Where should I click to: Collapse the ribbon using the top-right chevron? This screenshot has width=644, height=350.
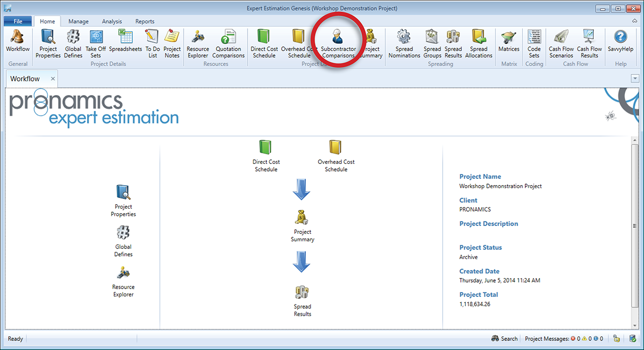click(x=634, y=21)
